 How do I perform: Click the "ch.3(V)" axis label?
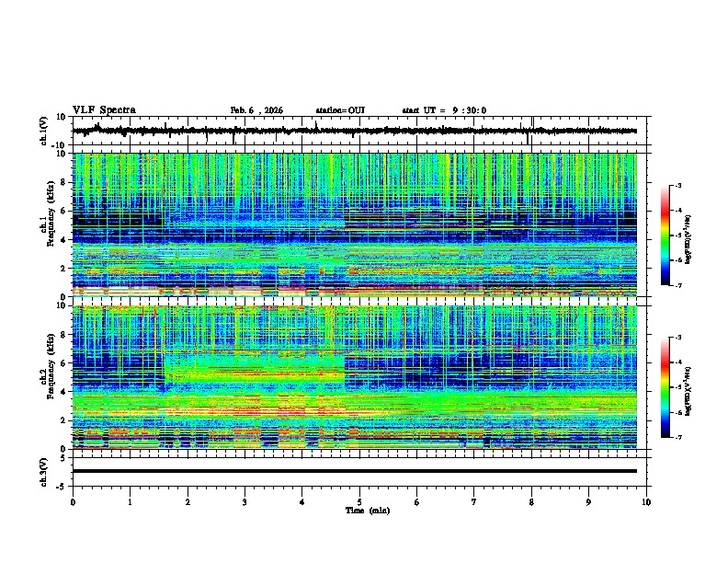43,473
